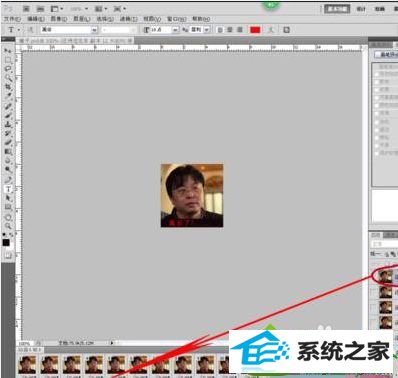398x378 pixels.
Task: Select the History Brush tool
Action: [x=8, y=133]
